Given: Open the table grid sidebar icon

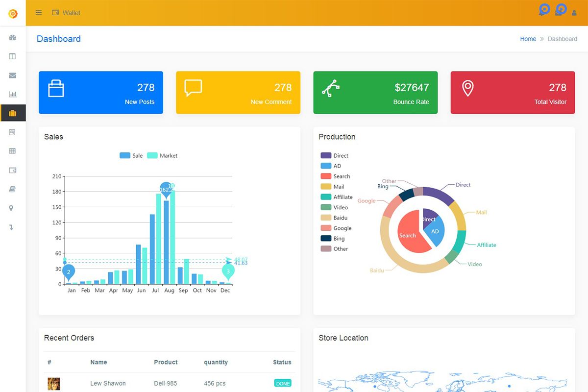Looking at the screenshot, I should click(13, 151).
